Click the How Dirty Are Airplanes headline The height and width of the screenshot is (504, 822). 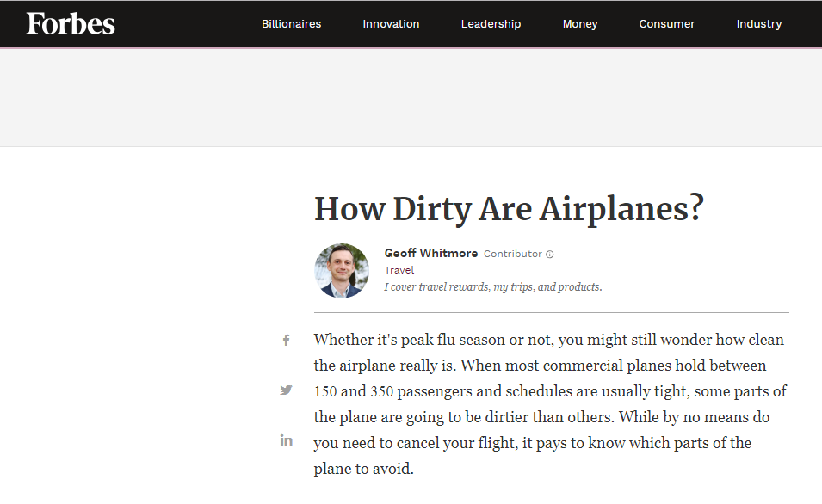(509, 209)
